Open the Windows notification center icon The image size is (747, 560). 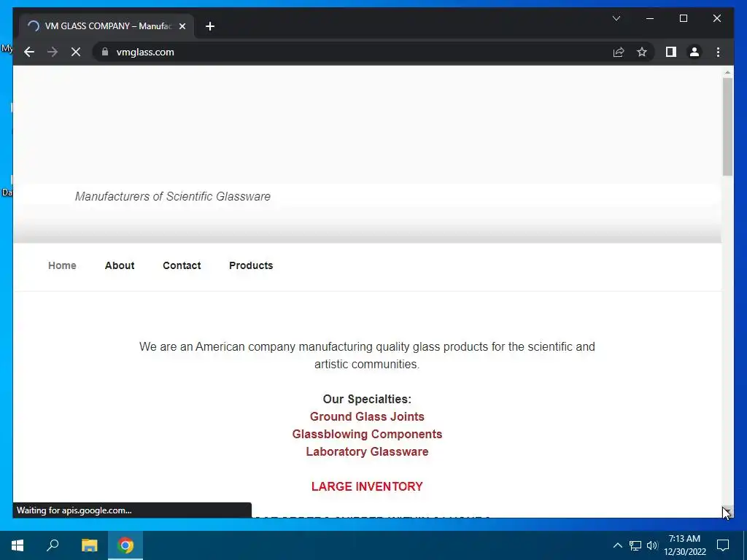coord(723,545)
